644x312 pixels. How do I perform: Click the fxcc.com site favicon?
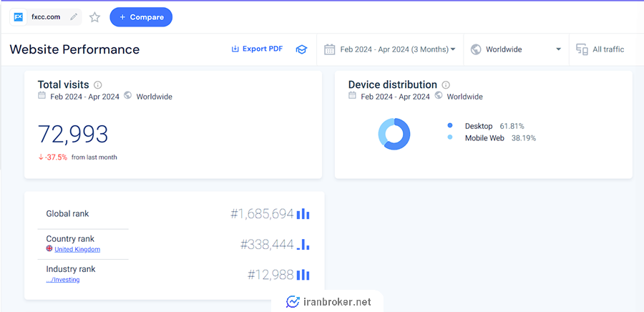click(19, 16)
